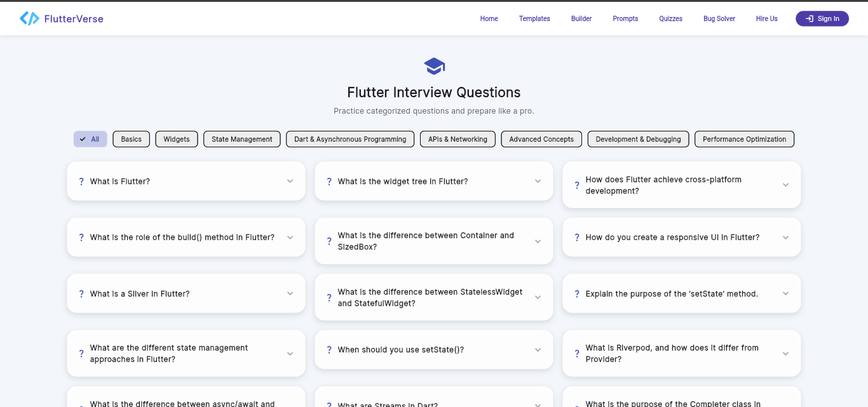Open the Hire Us page
Screen dimensions: 868x407
pyautogui.click(x=766, y=18)
